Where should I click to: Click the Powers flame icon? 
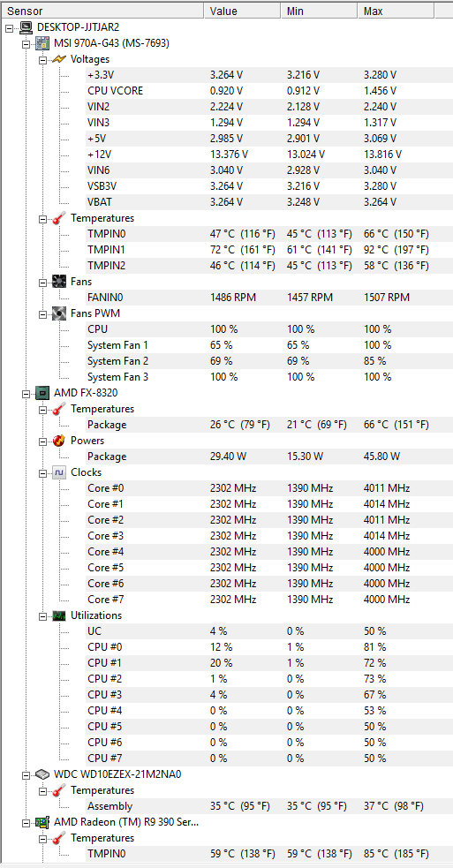59,441
